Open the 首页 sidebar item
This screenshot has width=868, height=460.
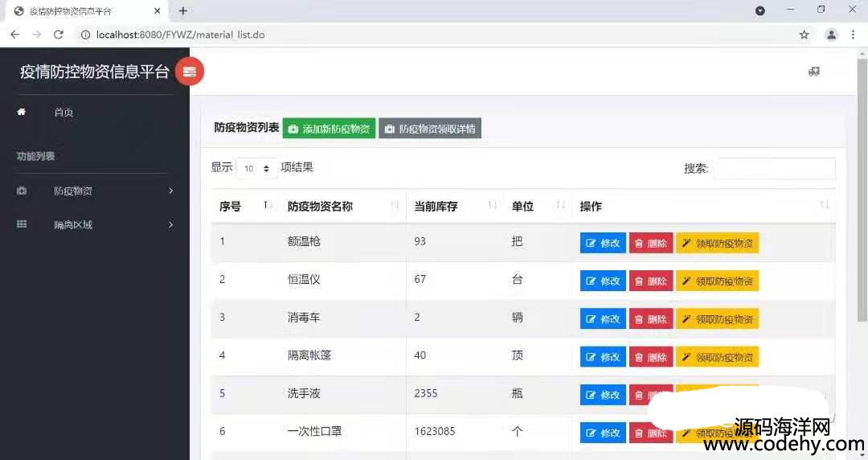click(x=63, y=113)
